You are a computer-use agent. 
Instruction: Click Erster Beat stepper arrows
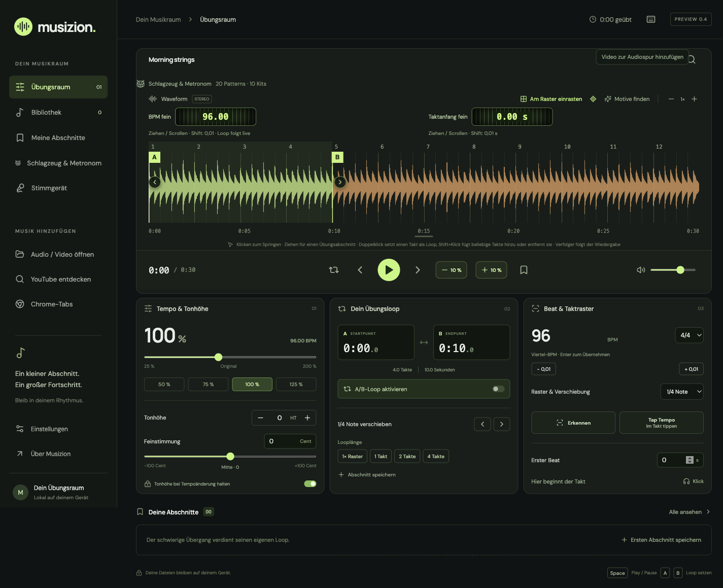[x=690, y=460]
